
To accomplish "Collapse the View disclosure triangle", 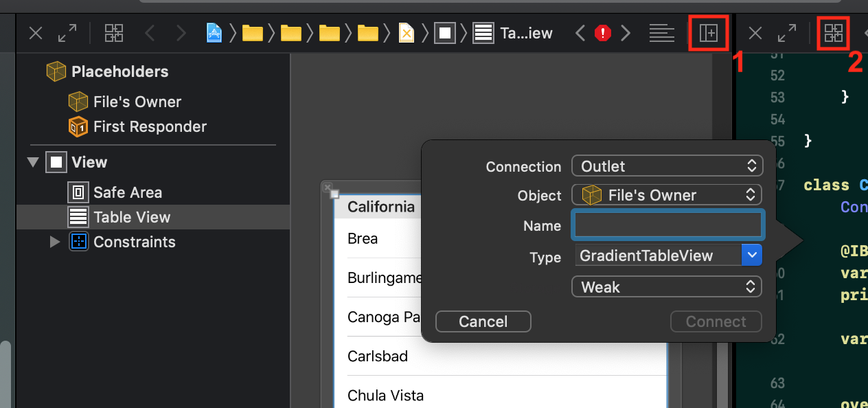I will [32, 163].
